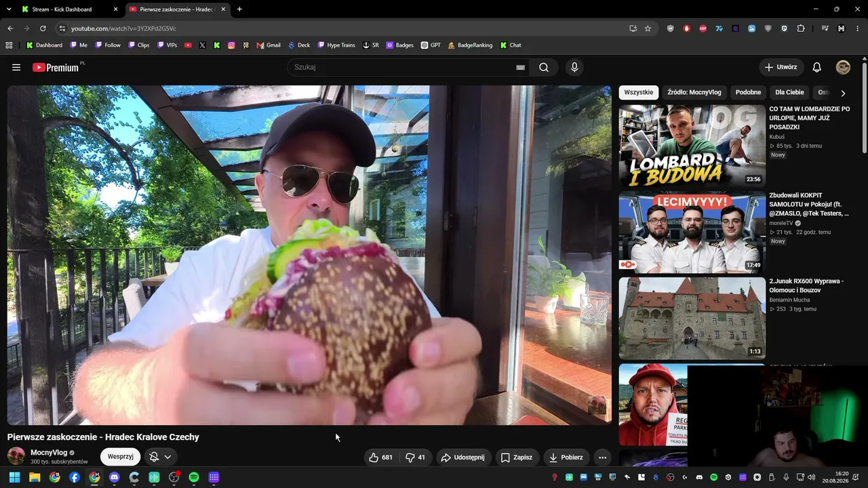
Task: Open the on-screen keyboard icon in search box
Action: [x=520, y=67]
